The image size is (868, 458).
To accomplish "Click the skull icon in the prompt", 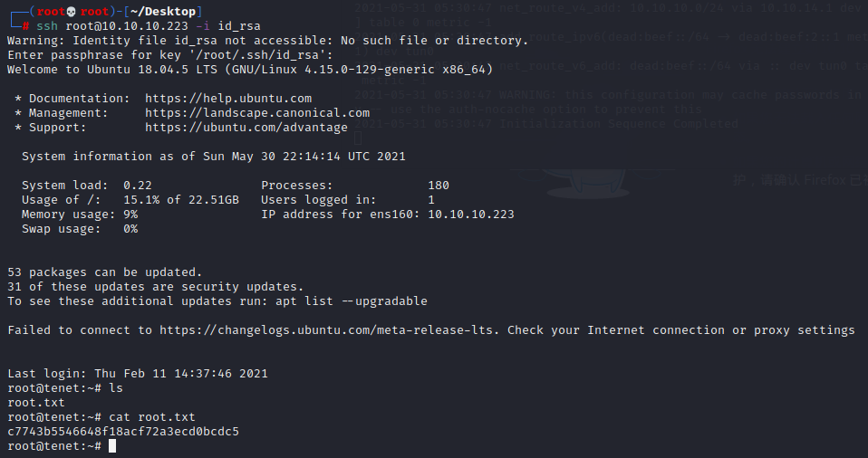I will 71,12.
